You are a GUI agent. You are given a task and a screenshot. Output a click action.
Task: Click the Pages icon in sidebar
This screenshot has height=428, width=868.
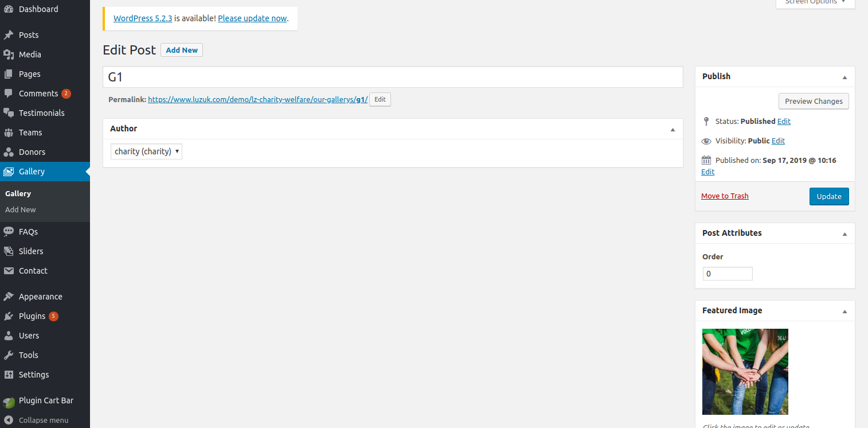[9, 74]
